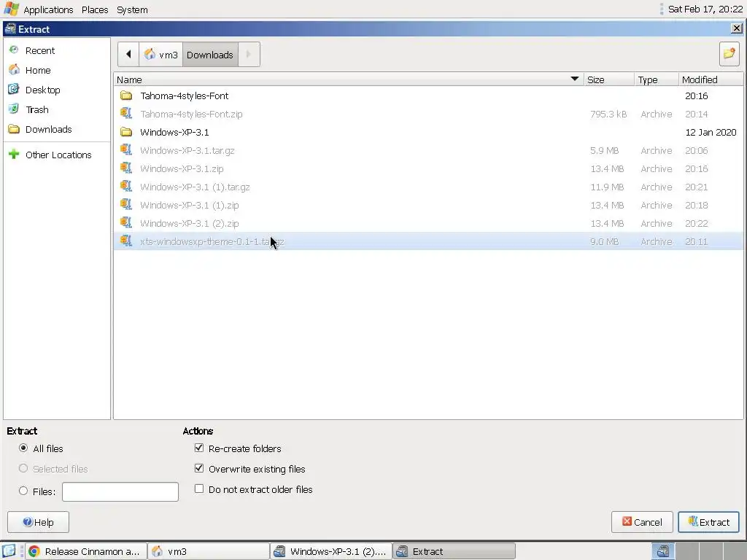Viewport: 747px width, 560px height.
Task: Click archive icon of xts-windowsxp-theme file
Action: (x=126, y=241)
